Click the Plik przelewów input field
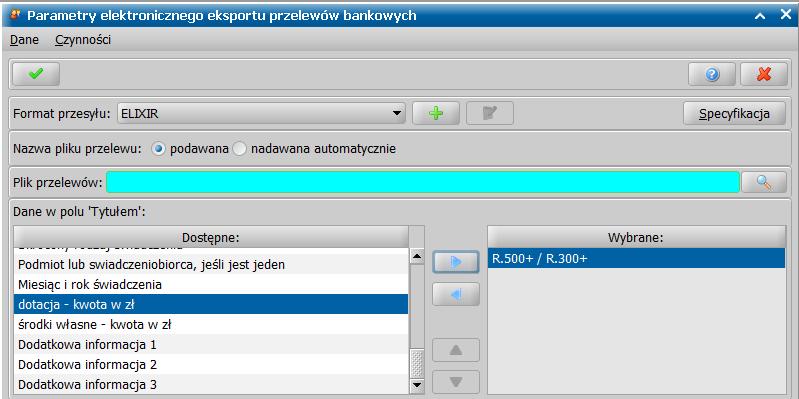The image size is (799, 399). tap(423, 182)
